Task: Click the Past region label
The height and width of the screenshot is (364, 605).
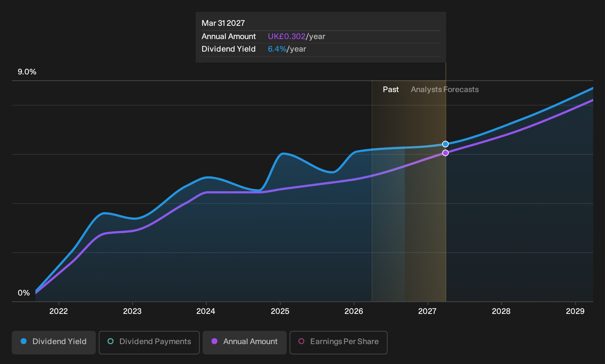Action: pos(391,90)
